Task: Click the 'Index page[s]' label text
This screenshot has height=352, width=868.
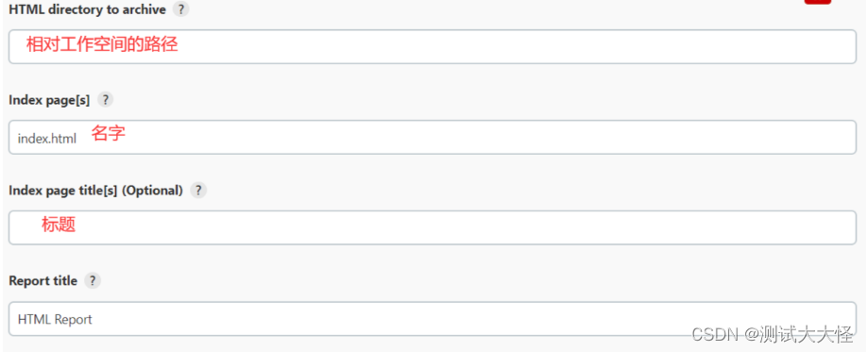Action: coord(49,100)
